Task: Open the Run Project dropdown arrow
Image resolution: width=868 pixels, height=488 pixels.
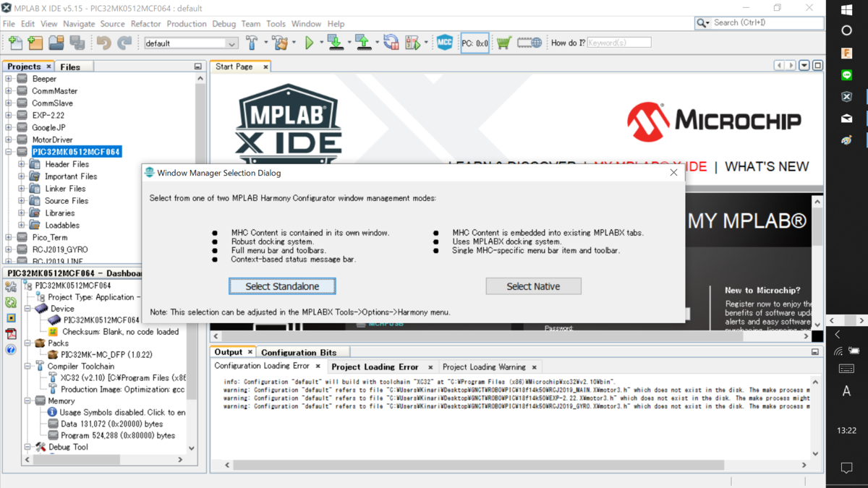Action: [x=321, y=43]
